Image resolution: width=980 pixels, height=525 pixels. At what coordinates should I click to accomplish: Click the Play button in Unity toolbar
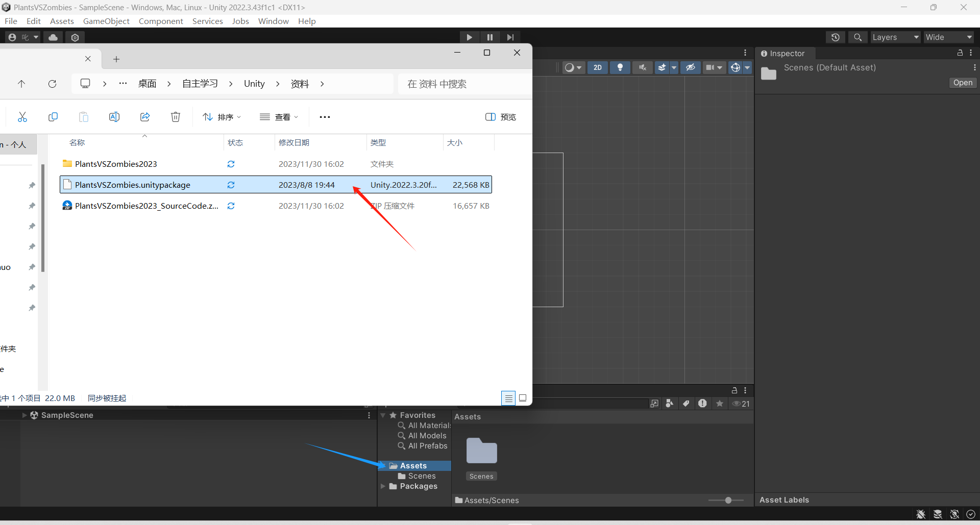[469, 37]
